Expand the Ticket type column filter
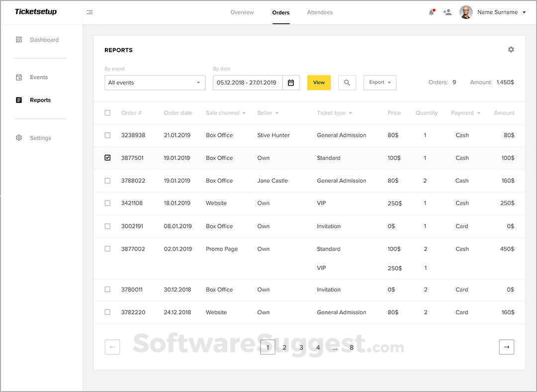 (351, 113)
